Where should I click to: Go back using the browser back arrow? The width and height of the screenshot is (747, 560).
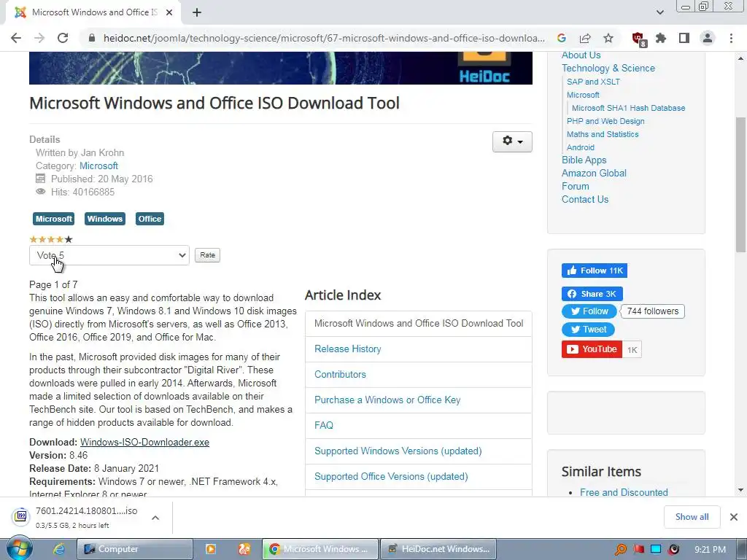16,38
